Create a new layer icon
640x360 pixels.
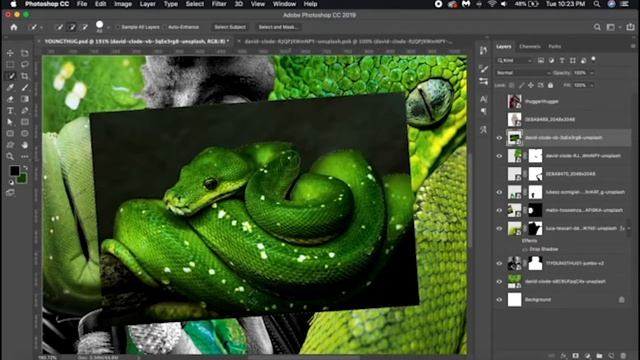point(611,356)
